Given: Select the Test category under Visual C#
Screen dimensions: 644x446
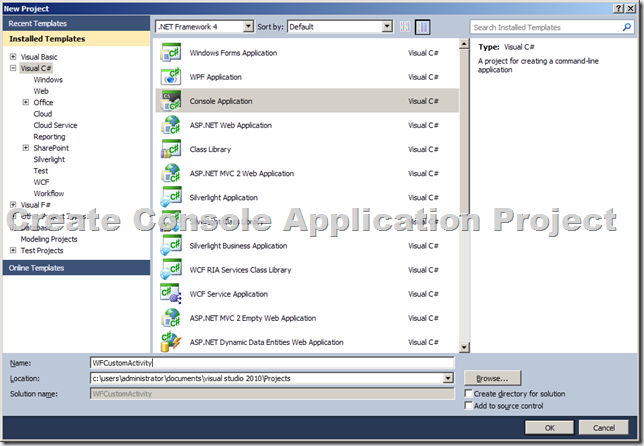Looking at the screenshot, I should coord(41,171).
